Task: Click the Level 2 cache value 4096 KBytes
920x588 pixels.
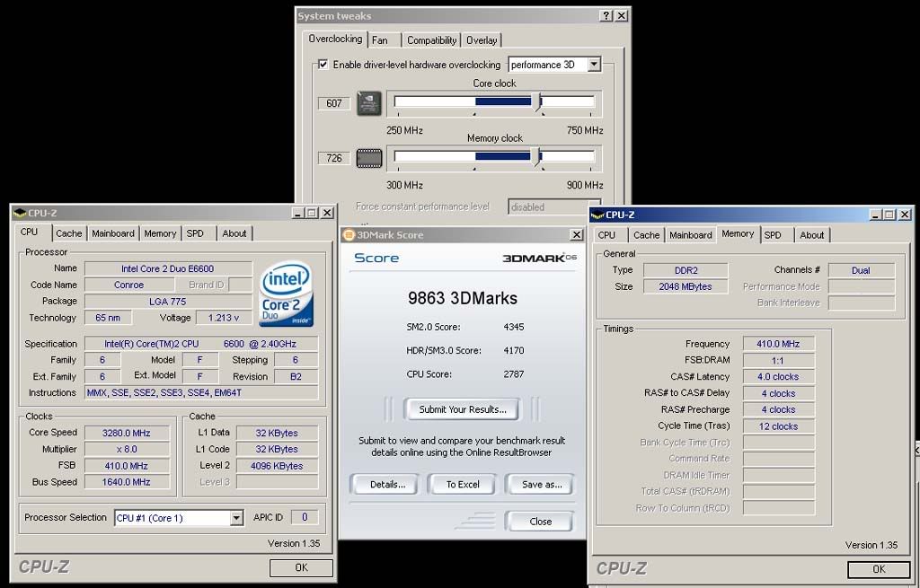Action: (x=277, y=466)
